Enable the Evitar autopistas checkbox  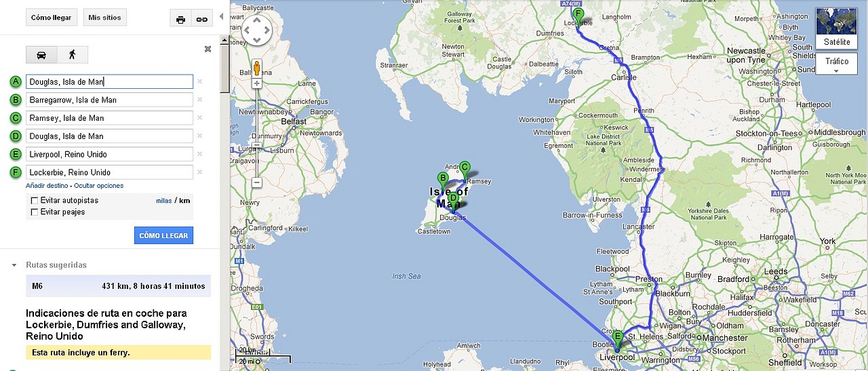tap(35, 201)
